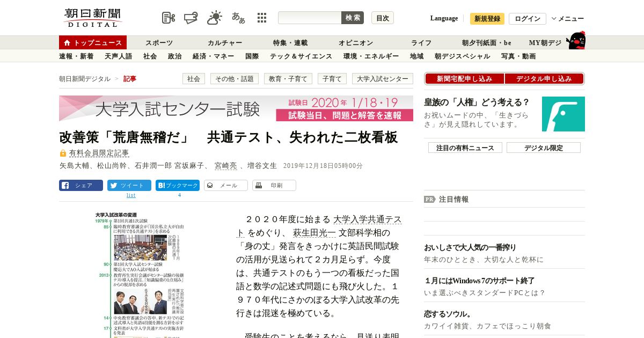
Task: Open １月にはWindows7のサポート終了 ad link
Action: 479,281
